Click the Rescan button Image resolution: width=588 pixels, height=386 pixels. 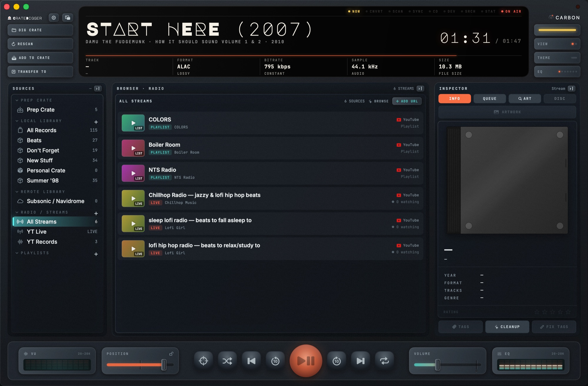click(40, 44)
